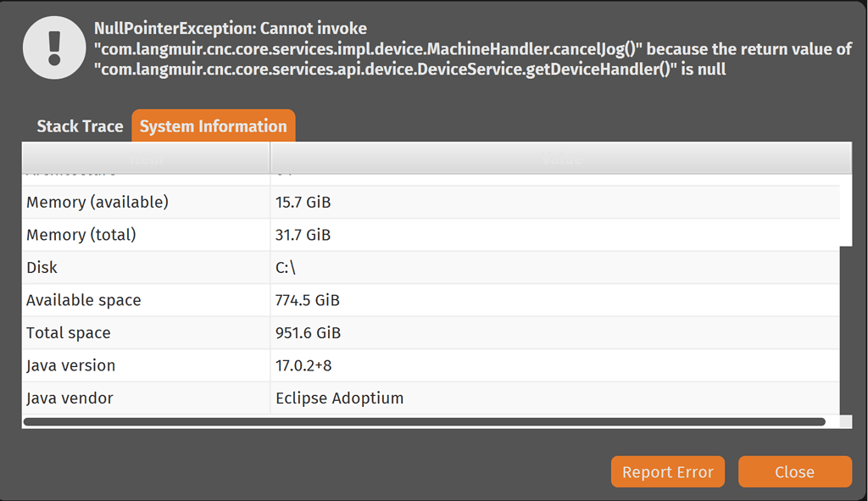This screenshot has height=501, width=868.
Task: Click the 774.5 GiB available space value
Action: click(x=308, y=300)
